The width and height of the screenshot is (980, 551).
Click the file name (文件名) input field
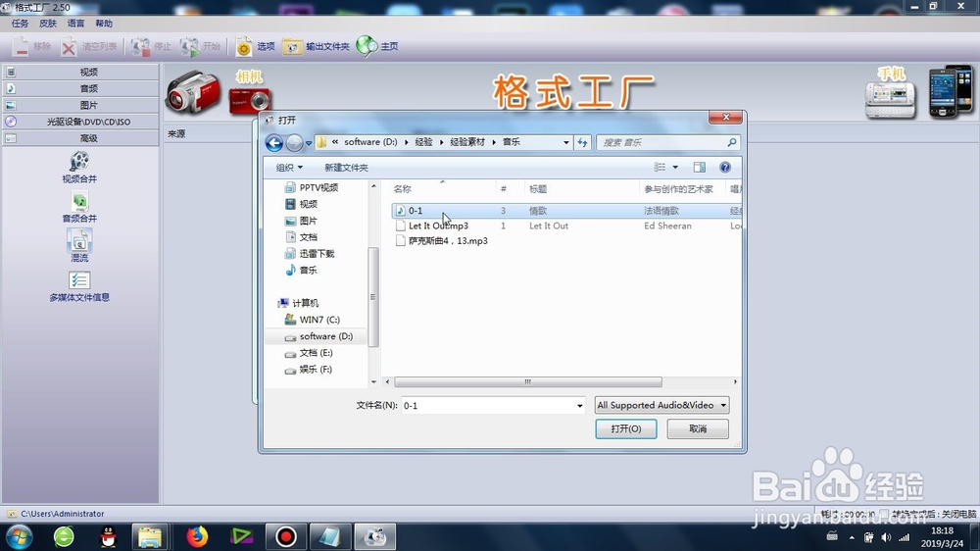(x=488, y=406)
